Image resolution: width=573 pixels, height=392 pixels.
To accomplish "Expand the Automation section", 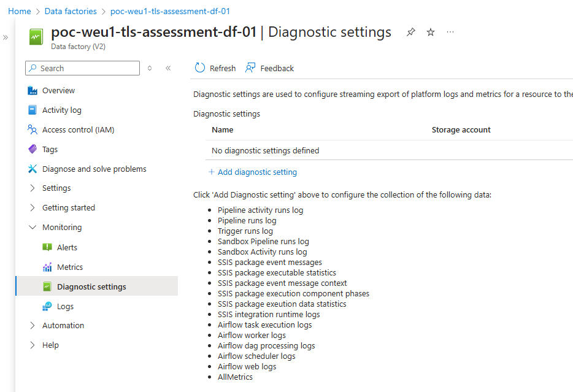I will click(33, 326).
